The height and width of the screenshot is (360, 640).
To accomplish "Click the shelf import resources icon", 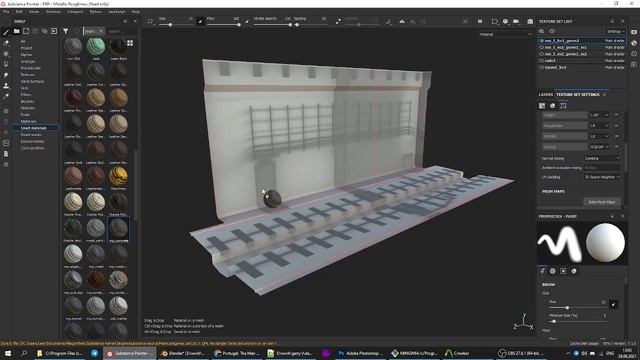I will point(54,31).
